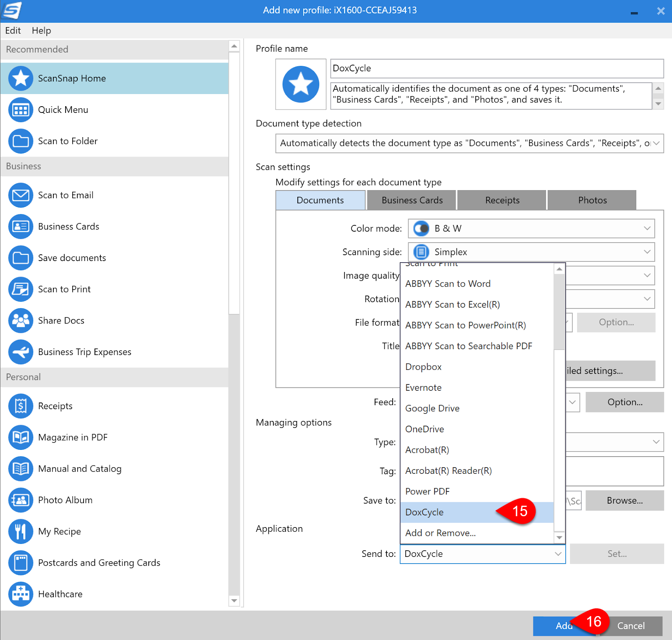Click the Browse button for save location
Viewport: 672px width, 640px height.
click(x=625, y=500)
